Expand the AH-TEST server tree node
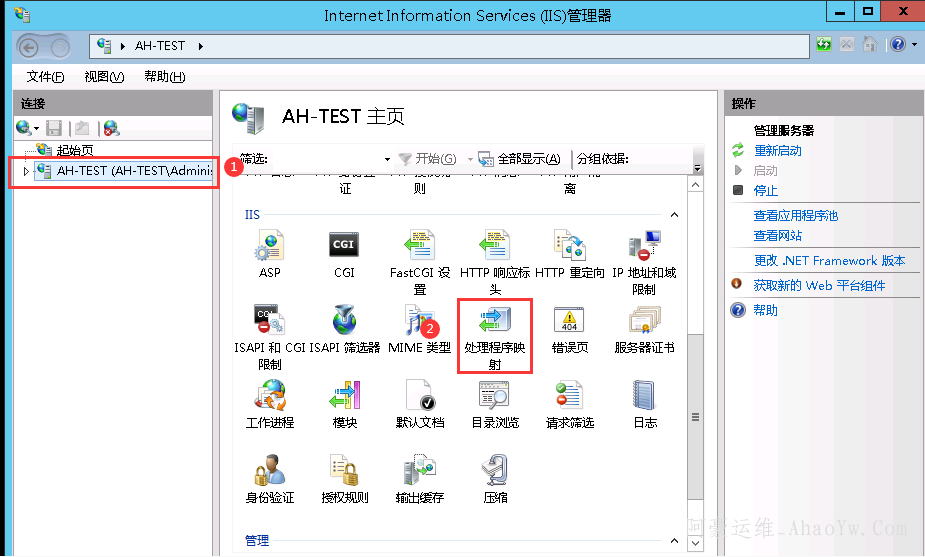 (x=26, y=171)
